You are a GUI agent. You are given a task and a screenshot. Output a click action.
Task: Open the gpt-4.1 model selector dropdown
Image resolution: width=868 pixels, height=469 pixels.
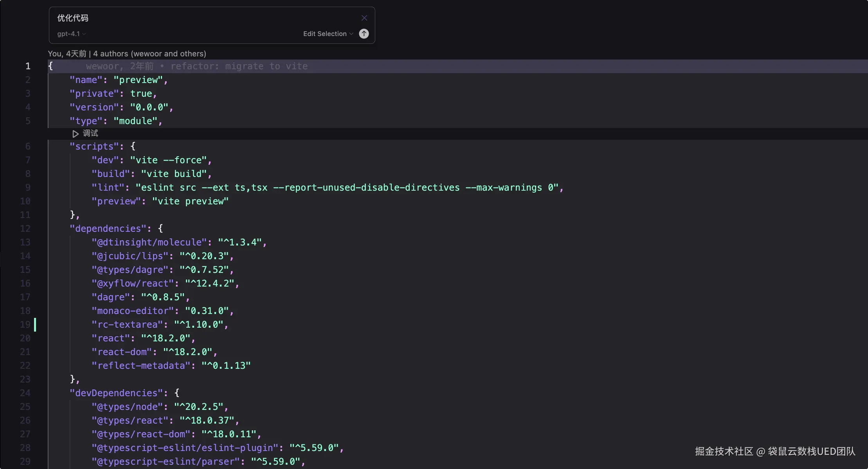coord(71,34)
